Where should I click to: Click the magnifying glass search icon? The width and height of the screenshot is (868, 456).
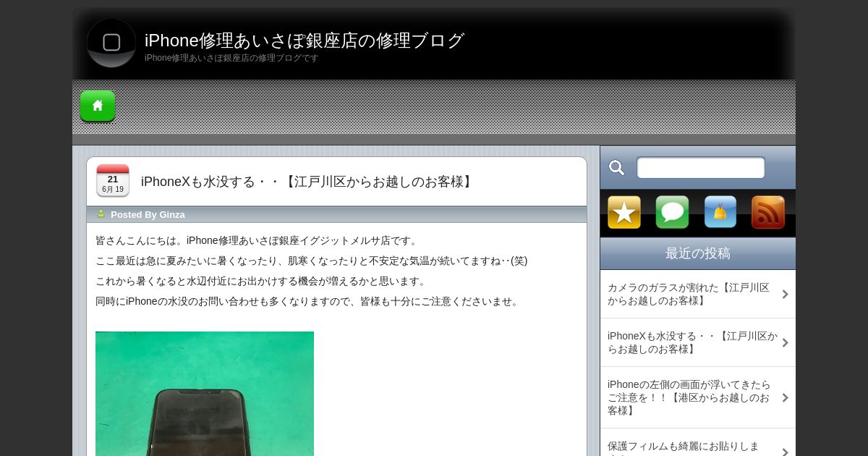(617, 168)
